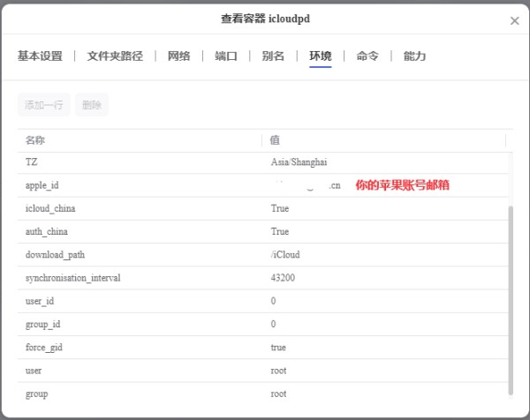Click the 添加一行 button
Screen dimensions: 530x420
tap(44, 105)
